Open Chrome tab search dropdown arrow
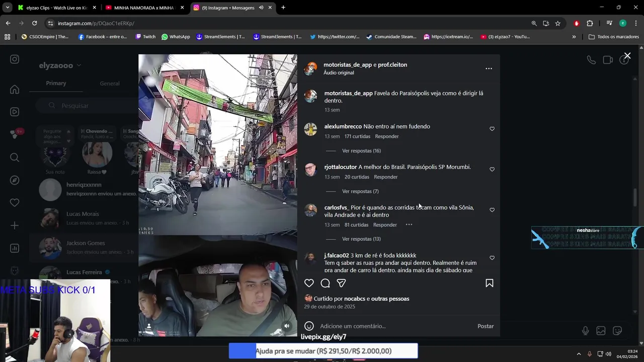Viewport: 644px width, 362px height. [7, 8]
